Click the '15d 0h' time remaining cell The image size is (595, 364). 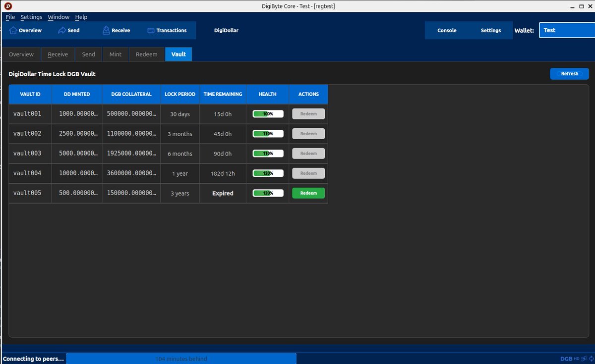pyautogui.click(x=223, y=114)
